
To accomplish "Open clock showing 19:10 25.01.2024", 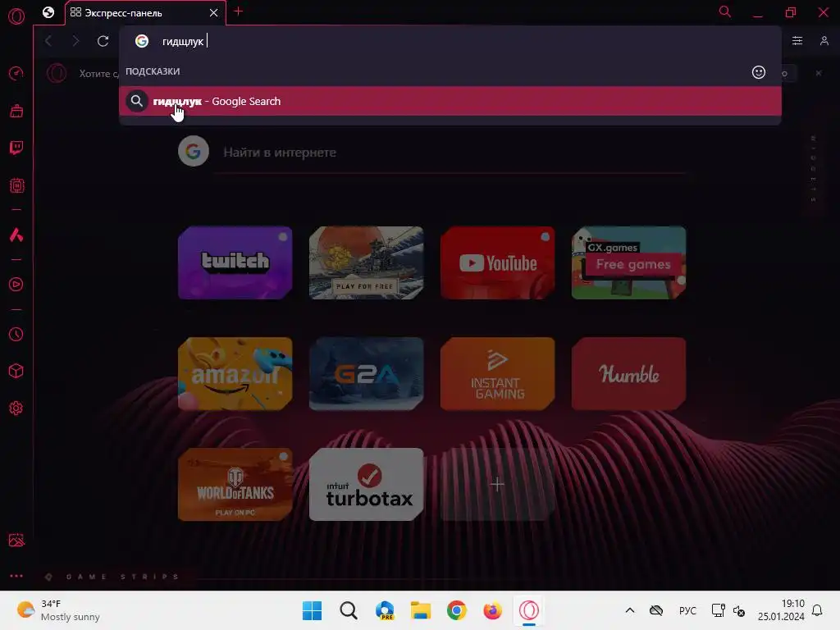I will [781, 610].
